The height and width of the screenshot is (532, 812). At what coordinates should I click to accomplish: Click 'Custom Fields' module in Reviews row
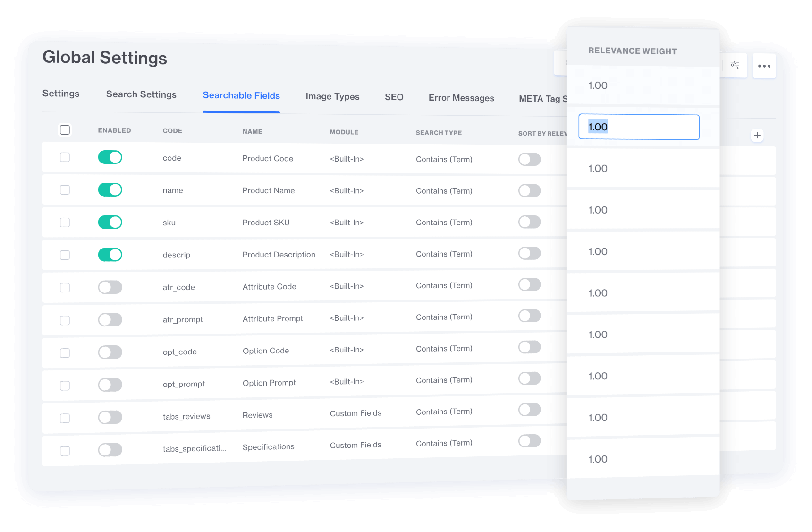point(355,413)
